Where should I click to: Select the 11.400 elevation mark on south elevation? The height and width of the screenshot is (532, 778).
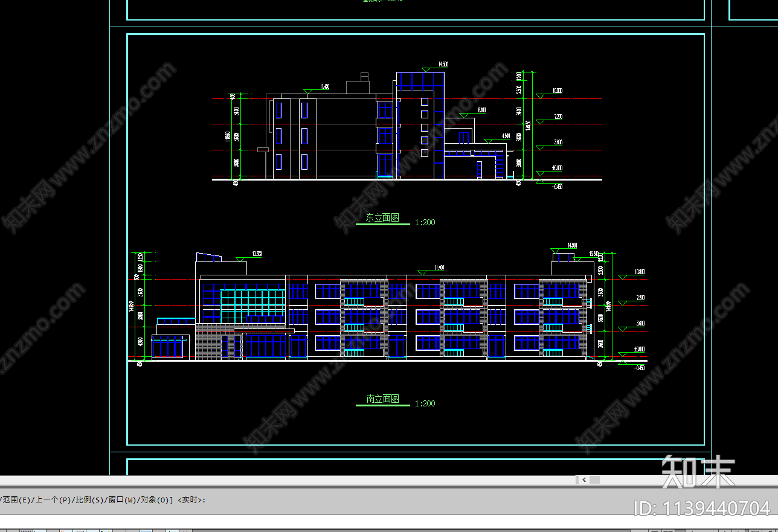[439, 268]
